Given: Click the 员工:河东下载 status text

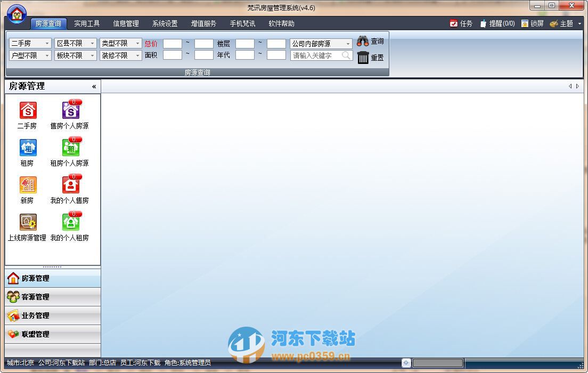Looking at the screenshot, I should pos(140,362).
